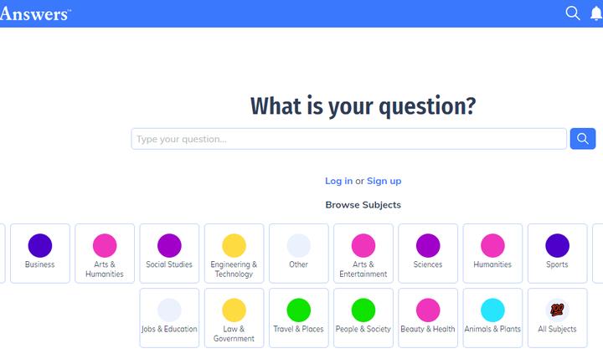The height and width of the screenshot is (364, 603).
Task: Open the Sciences subject icon
Action: tap(428, 245)
